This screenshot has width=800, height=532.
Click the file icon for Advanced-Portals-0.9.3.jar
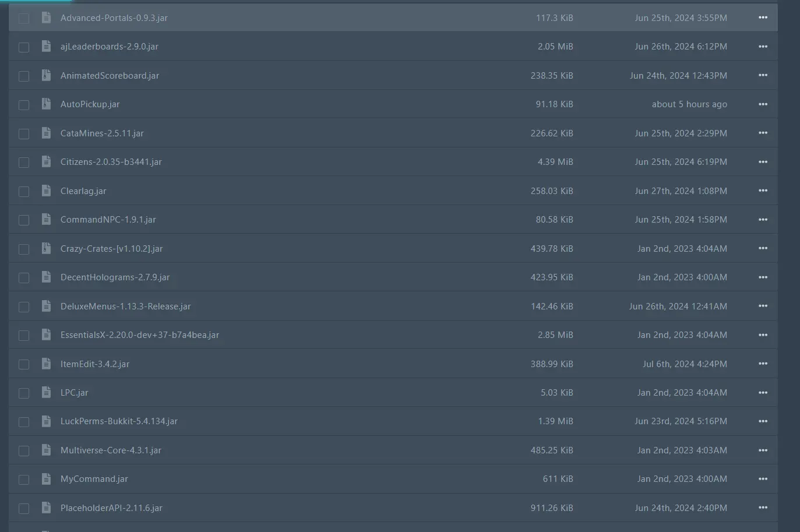tap(46, 17)
